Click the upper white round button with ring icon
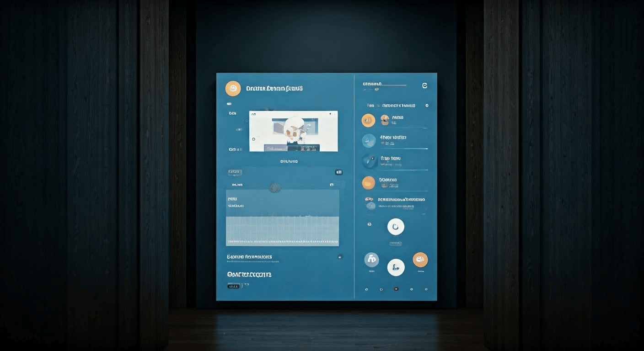 click(396, 226)
